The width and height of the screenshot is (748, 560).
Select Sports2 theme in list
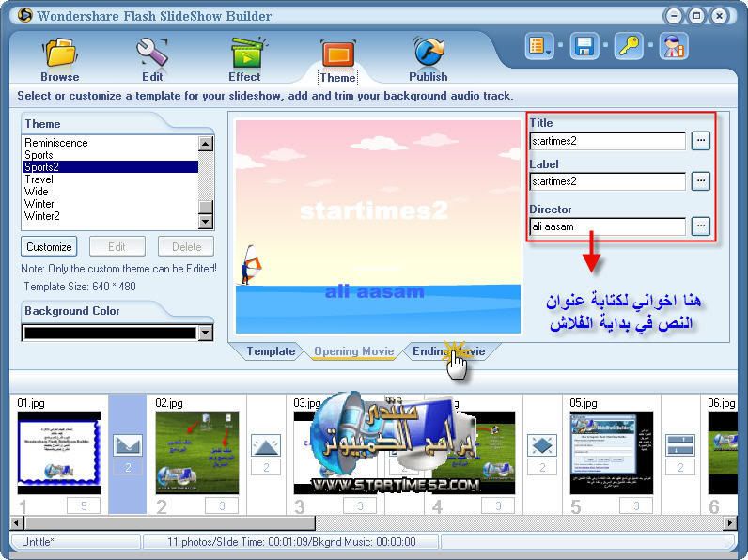(x=110, y=166)
